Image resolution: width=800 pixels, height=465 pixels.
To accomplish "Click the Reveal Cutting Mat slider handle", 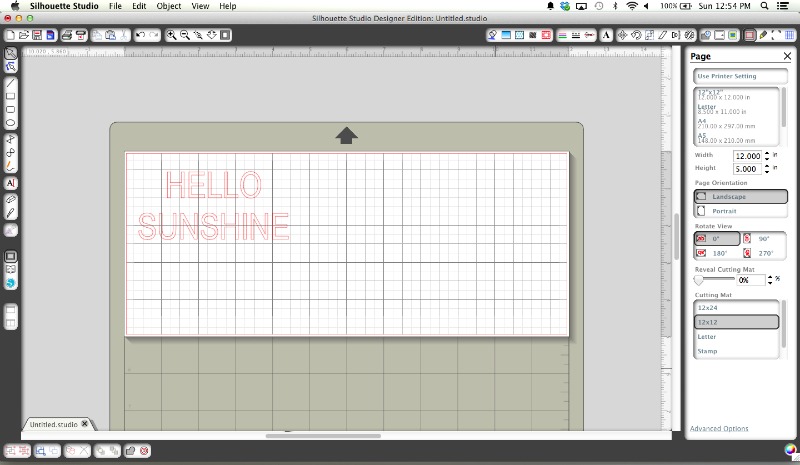I will pos(698,280).
